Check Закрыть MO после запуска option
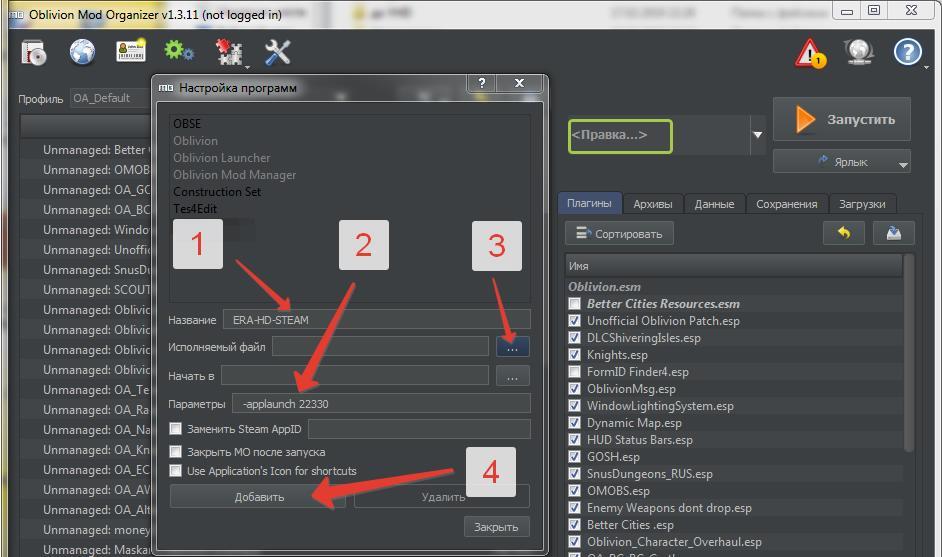This screenshot has height=557, width=942. click(176, 452)
